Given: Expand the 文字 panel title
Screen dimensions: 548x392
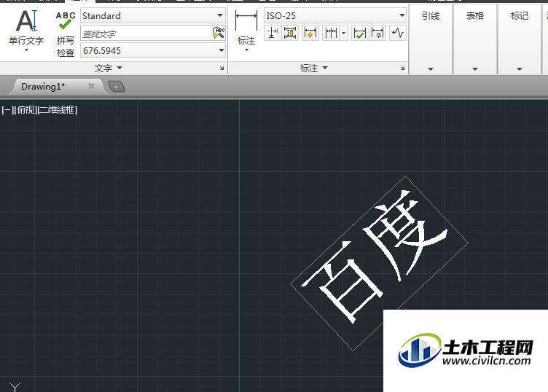Looking at the screenshot, I should pyautogui.click(x=109, y=68).
